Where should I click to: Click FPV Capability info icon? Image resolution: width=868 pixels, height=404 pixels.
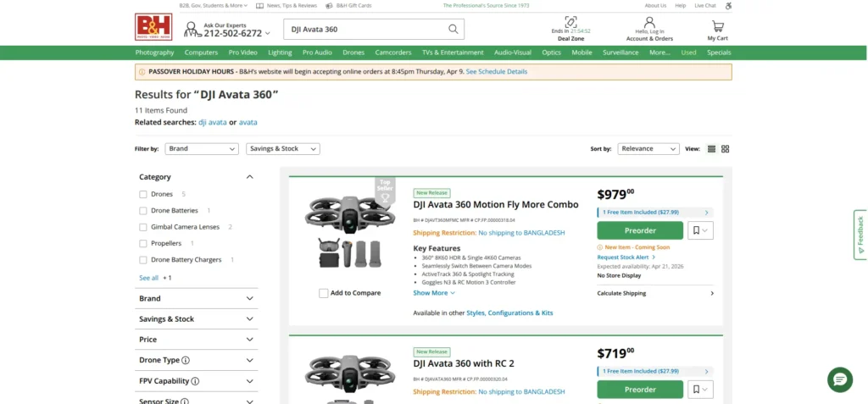196,381
